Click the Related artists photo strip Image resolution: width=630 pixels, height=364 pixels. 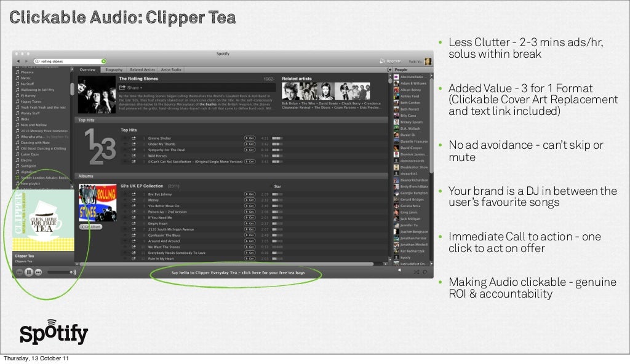click(x=326, y=91)
